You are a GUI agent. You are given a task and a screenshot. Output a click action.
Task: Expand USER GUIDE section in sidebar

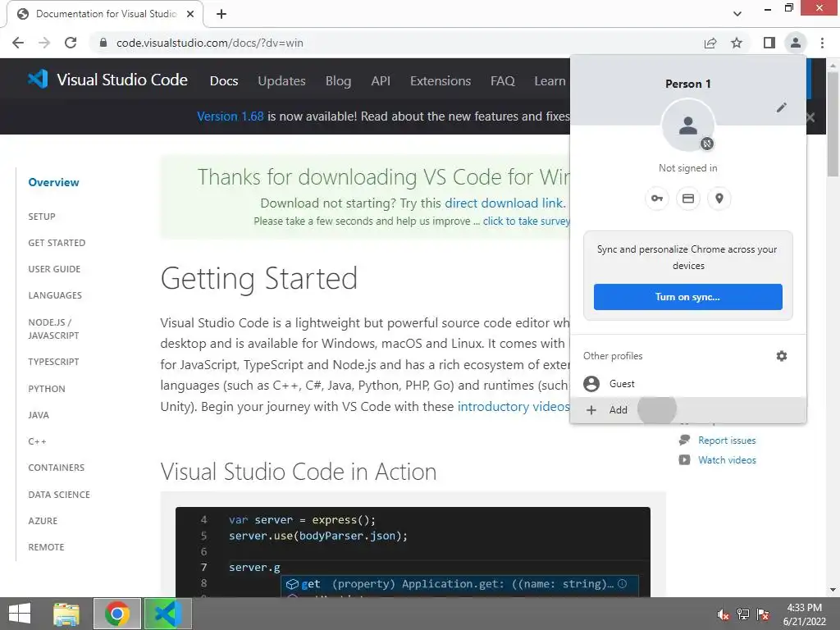click(x=54, y=269)
